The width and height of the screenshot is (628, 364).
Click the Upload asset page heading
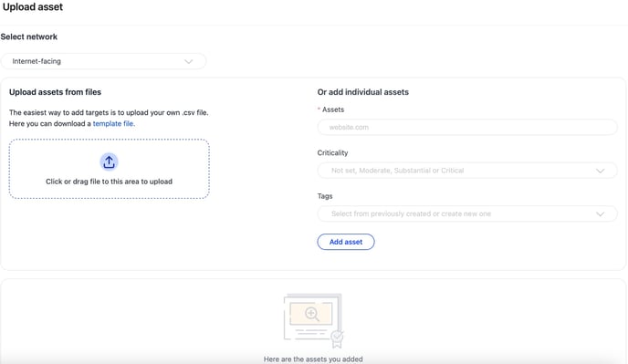tap(33, 7)
